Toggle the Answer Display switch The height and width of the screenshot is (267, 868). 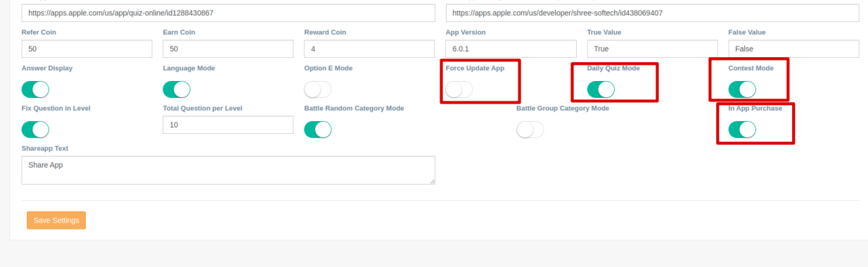tap(35, 89)
